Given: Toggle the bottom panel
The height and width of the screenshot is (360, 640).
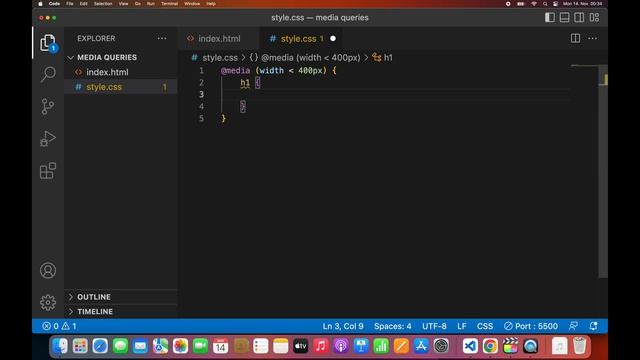Looking at the screenshot, I should 564,18.
